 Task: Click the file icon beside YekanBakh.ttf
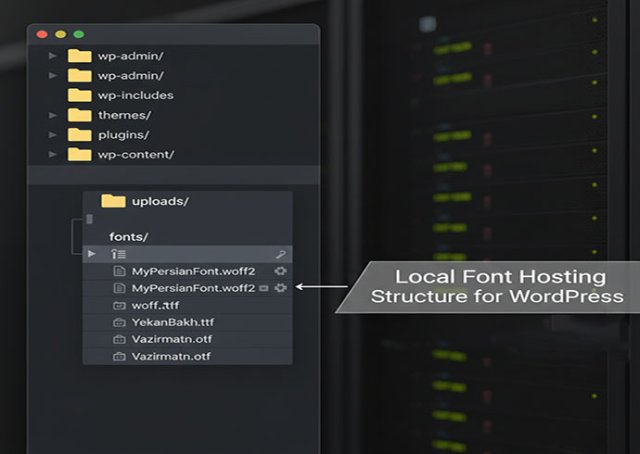pyautogui.click(x=119, y=322)
